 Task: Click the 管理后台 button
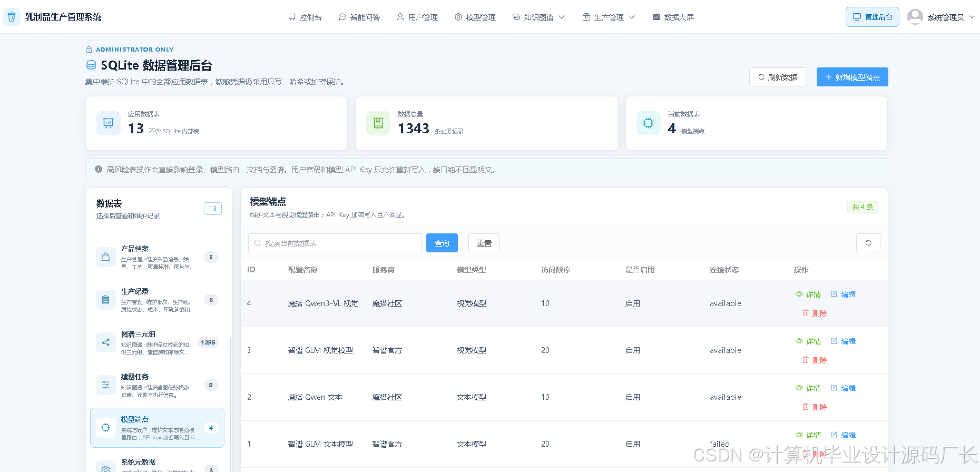click(873, 17)
